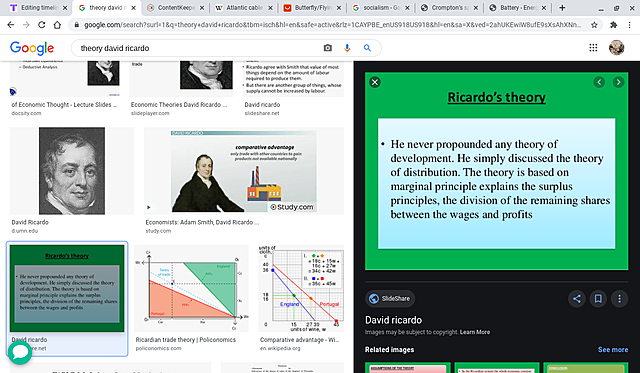Select the comparative advantage Study.com thumbnail

point(244,171)
